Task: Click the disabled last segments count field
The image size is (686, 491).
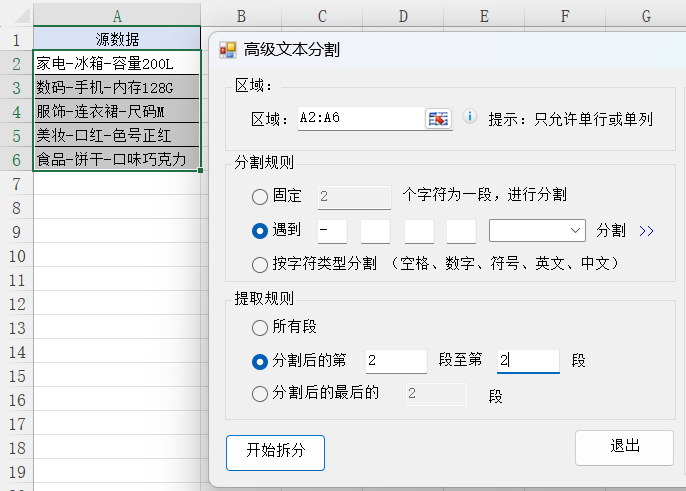Action: tap(436, 394)
